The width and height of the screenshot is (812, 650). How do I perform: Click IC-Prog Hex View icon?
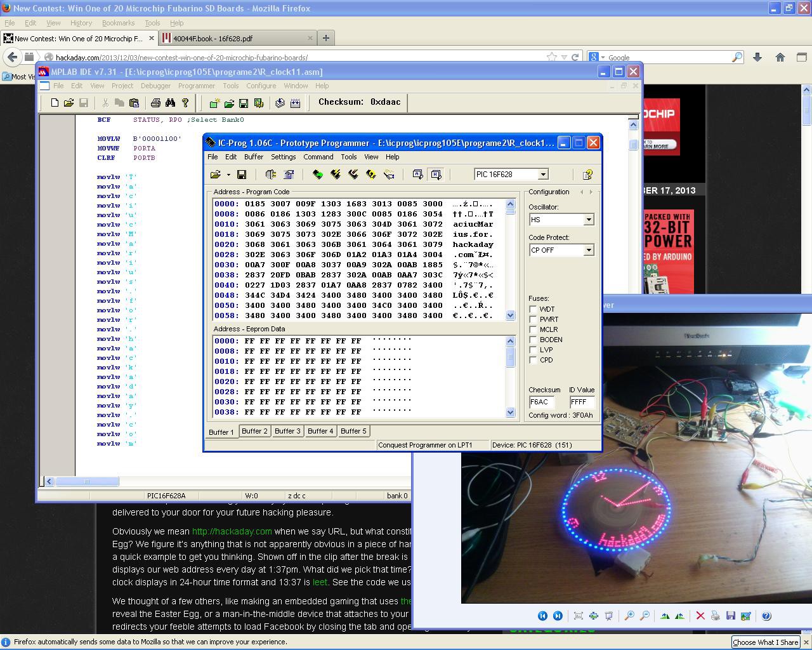point(436,175)
